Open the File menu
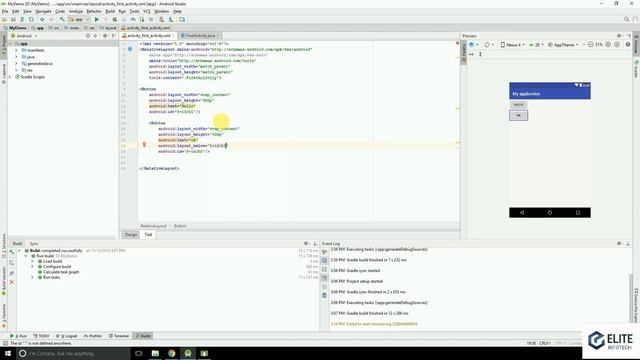Image resolution: width=640 pixels, height=360 pixels. coord(5,11)
